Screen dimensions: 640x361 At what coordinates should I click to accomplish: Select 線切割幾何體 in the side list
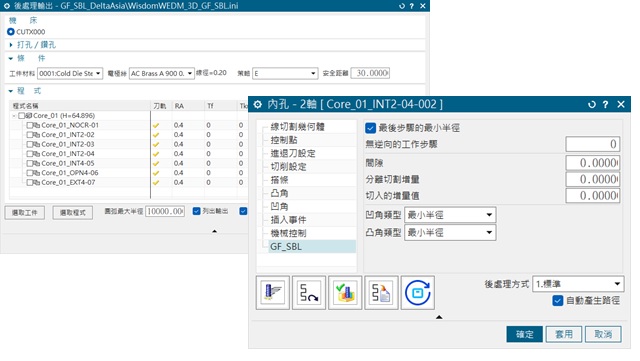(x=298, y=127)
